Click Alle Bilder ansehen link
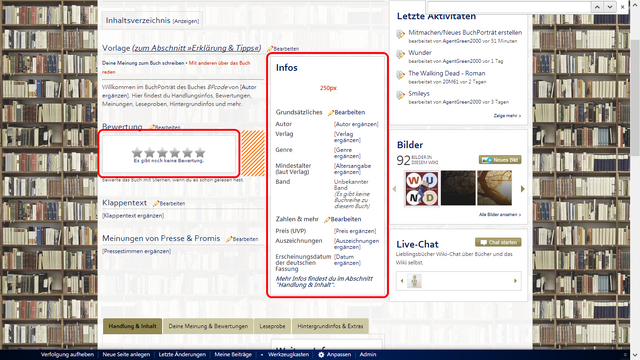The height and width of the screenshot is (360, 640). coord(500,215)
